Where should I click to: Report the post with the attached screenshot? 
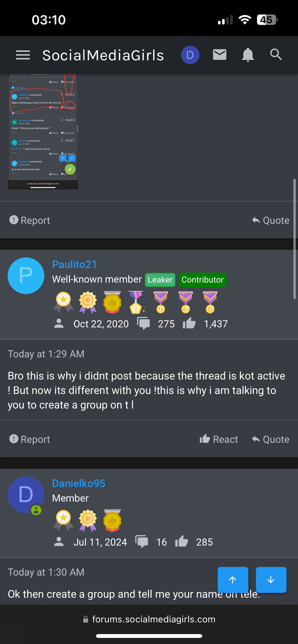[x=30, y=220]
